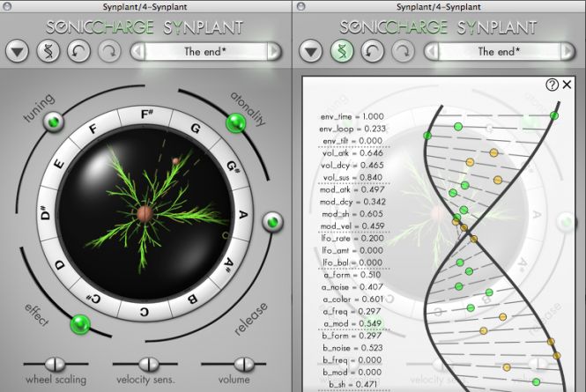Click the 'lfo_amt = 0.000' label

[x=352, y=250]
